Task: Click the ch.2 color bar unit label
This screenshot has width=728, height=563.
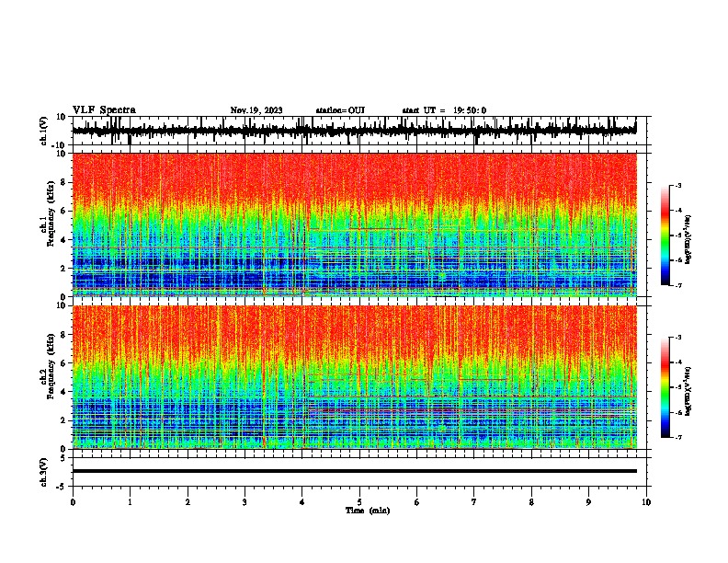Action: point(688,391)
